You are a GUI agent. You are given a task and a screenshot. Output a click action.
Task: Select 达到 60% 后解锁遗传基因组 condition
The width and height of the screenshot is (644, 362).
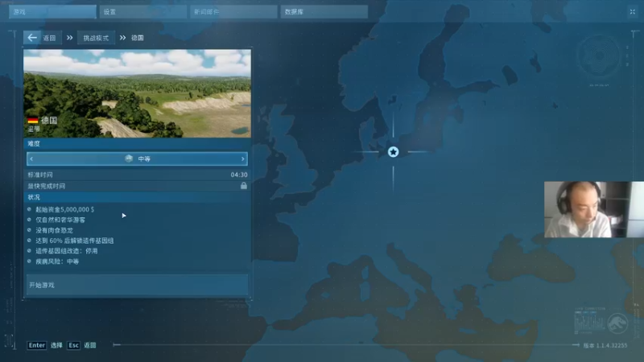[74, 241]
